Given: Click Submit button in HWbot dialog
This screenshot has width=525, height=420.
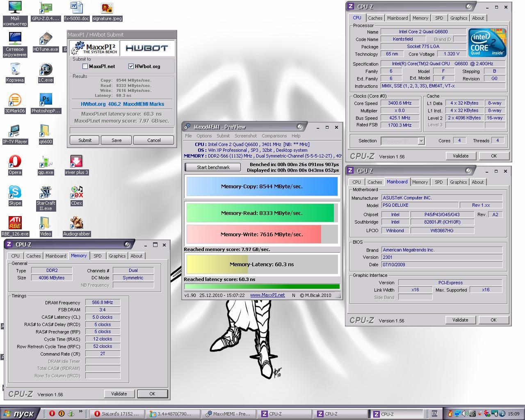Looking at the screenshot, I should point(85,140).
